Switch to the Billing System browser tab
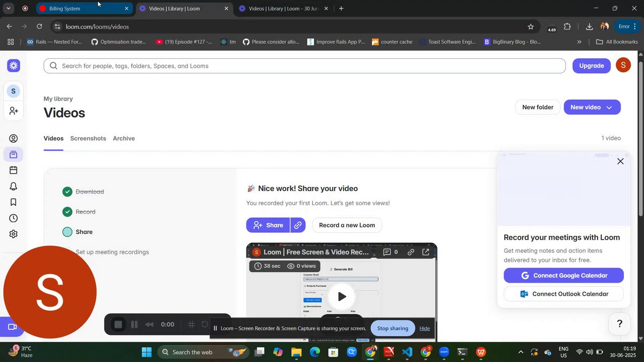 click(84, 9)
